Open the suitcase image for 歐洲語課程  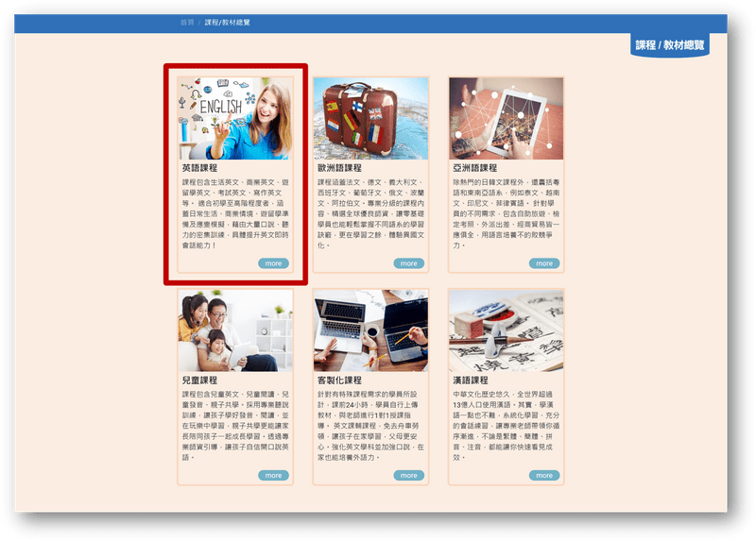click(x=370, y=118)
